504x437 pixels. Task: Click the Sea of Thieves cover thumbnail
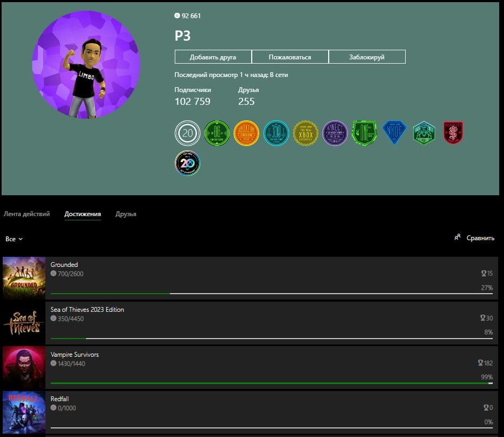point(24,323)
